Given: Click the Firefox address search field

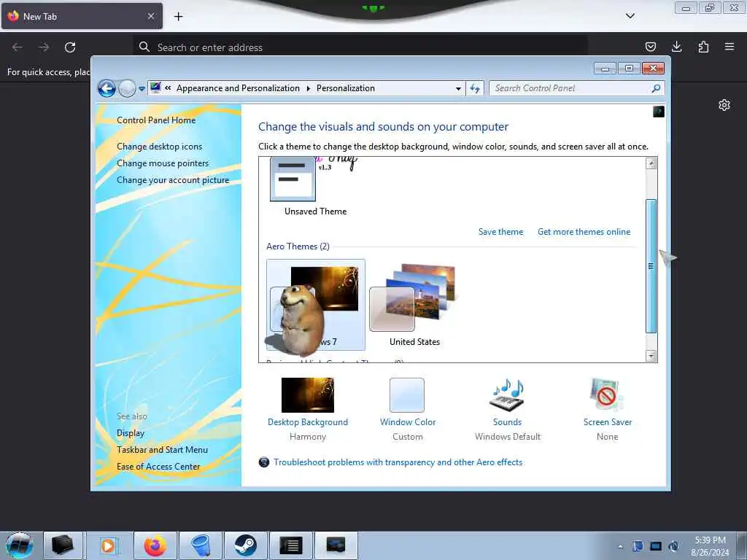Looking at the screenshot, I should (360, 47).
